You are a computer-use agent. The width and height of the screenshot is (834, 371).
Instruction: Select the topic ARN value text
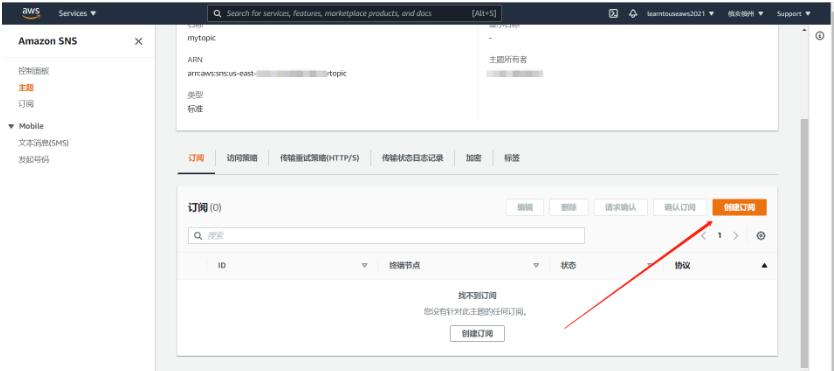(267, 73)
